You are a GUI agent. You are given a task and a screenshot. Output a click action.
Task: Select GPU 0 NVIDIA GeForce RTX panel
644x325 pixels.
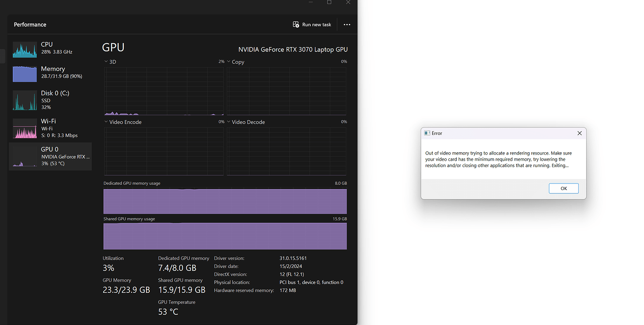(x=49, y=156)
